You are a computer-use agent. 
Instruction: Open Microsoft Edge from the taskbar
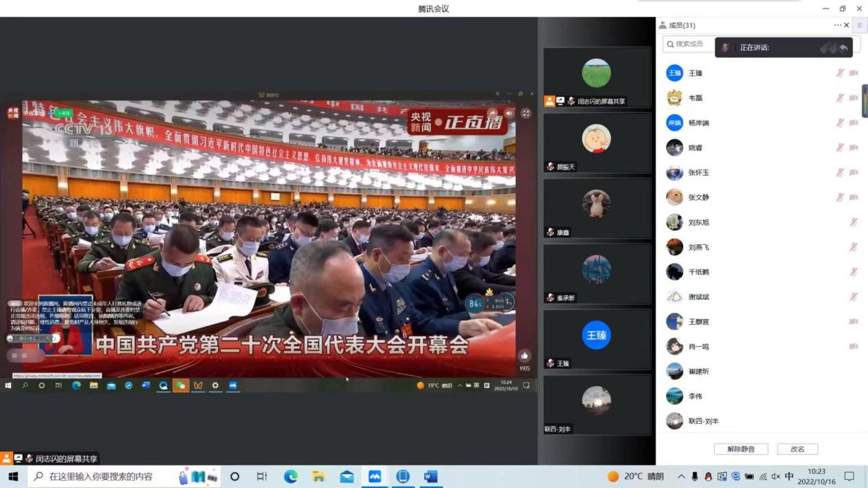tap(290, 476)
